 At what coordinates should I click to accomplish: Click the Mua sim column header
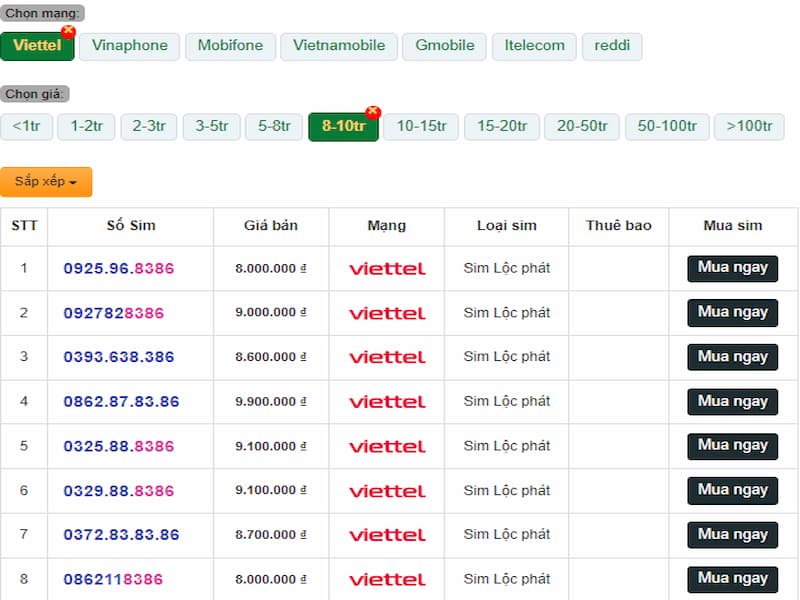click(733, 226)
